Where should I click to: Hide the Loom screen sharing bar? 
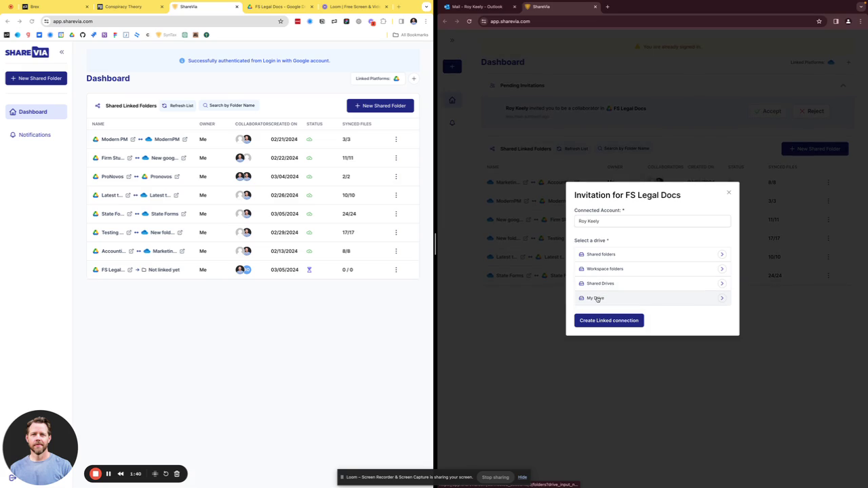point(522,477)
